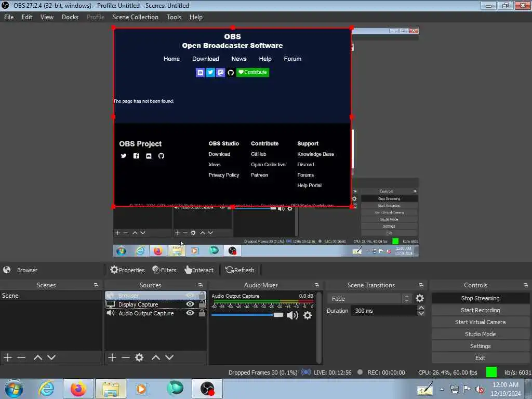The width and height of the screenshot is (532, 399).
Task: Open the Docks menu
Action: (x=70, y=17)
